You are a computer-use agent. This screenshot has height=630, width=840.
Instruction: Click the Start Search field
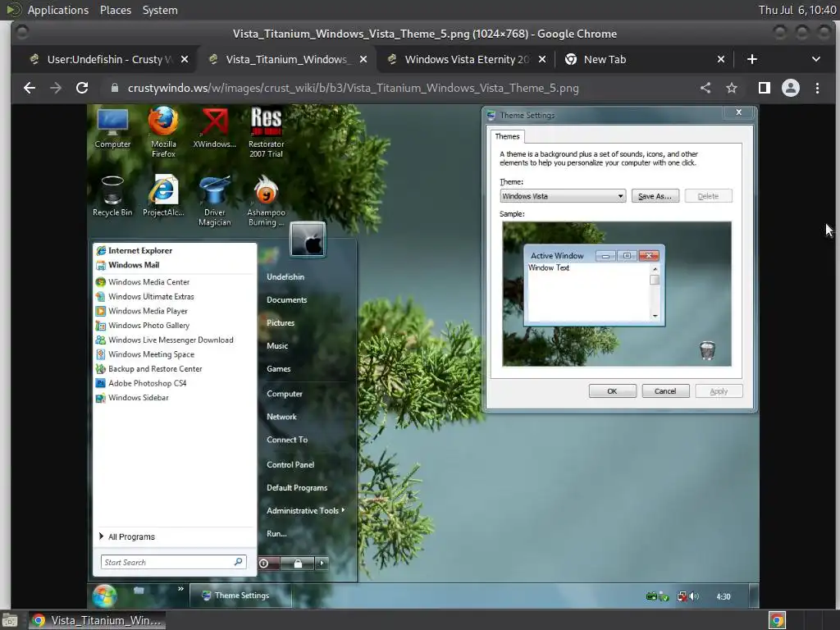[x=174, y=562]
